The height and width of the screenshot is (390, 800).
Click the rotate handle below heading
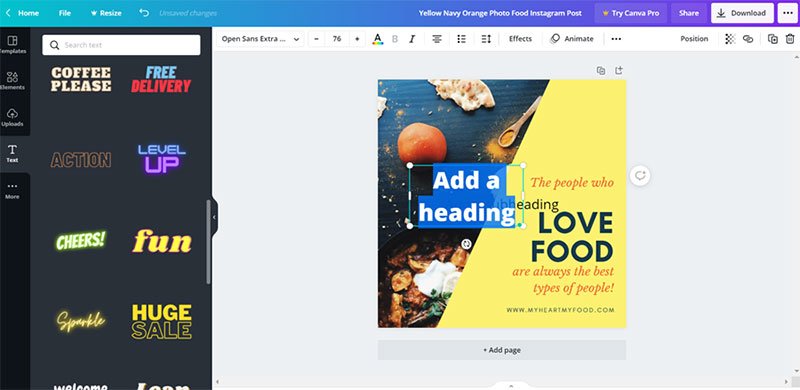[466, 245]
